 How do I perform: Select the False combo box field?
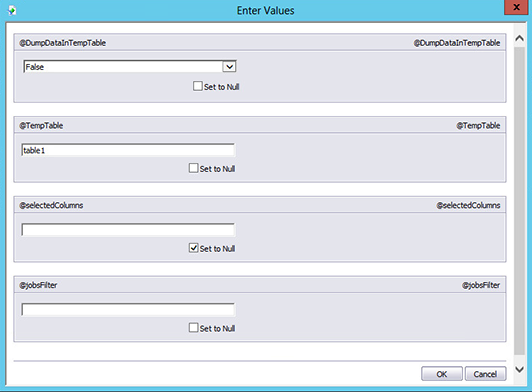coord(130,67)
